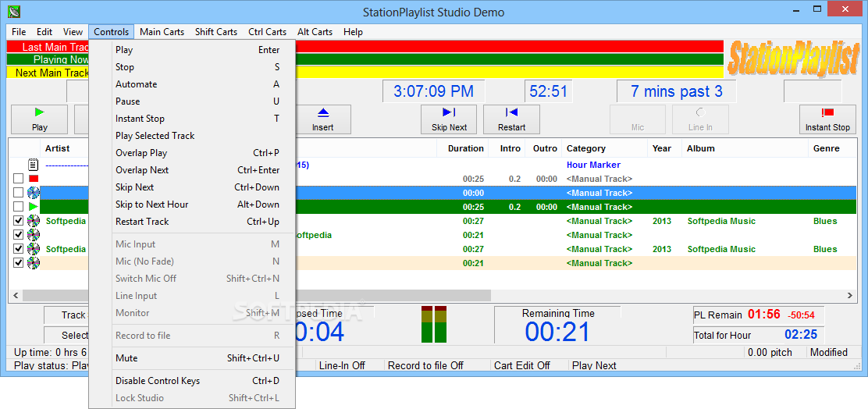868x409 pixels.
Task: Click the 3:07:09 PM clock display
Action: (x=433, y=91)
